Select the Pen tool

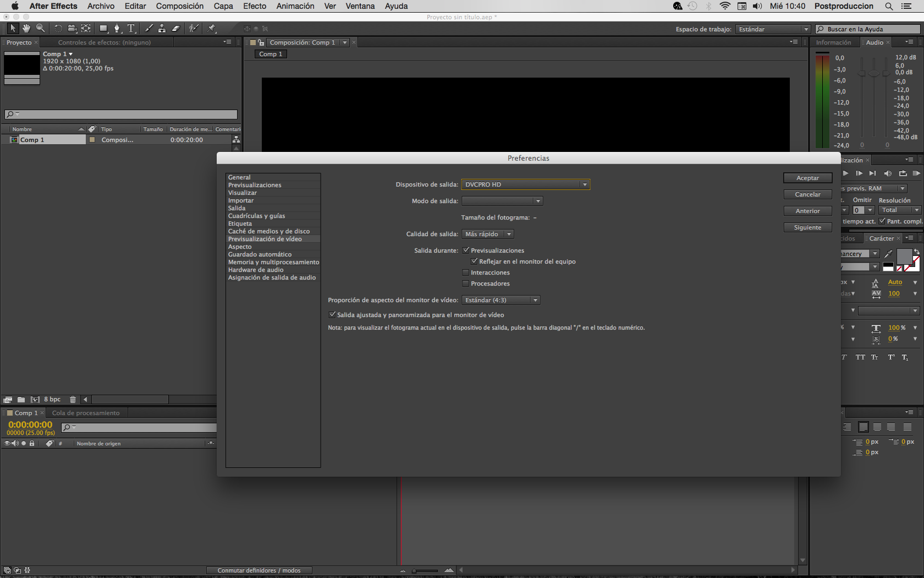click(x=117, y=28)
